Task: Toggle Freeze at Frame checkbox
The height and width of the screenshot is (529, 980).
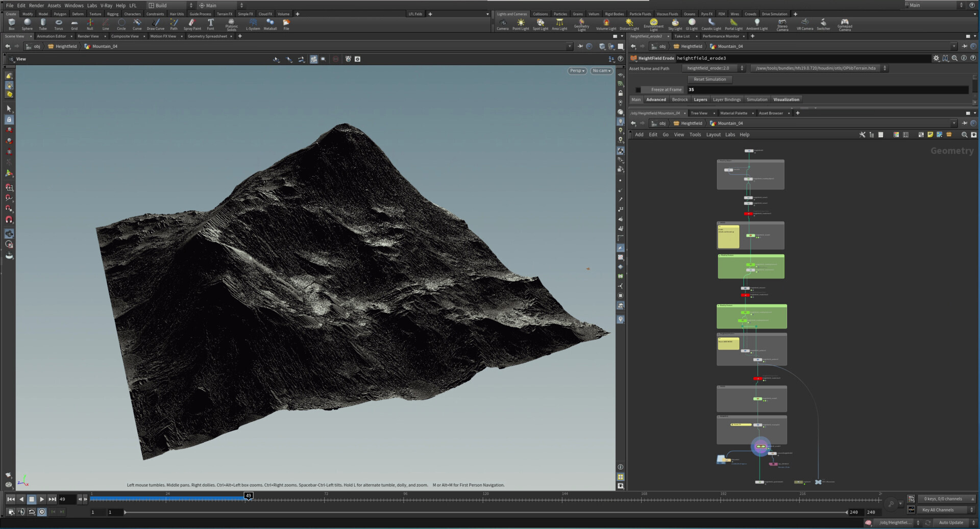Action: pos(638,89)
